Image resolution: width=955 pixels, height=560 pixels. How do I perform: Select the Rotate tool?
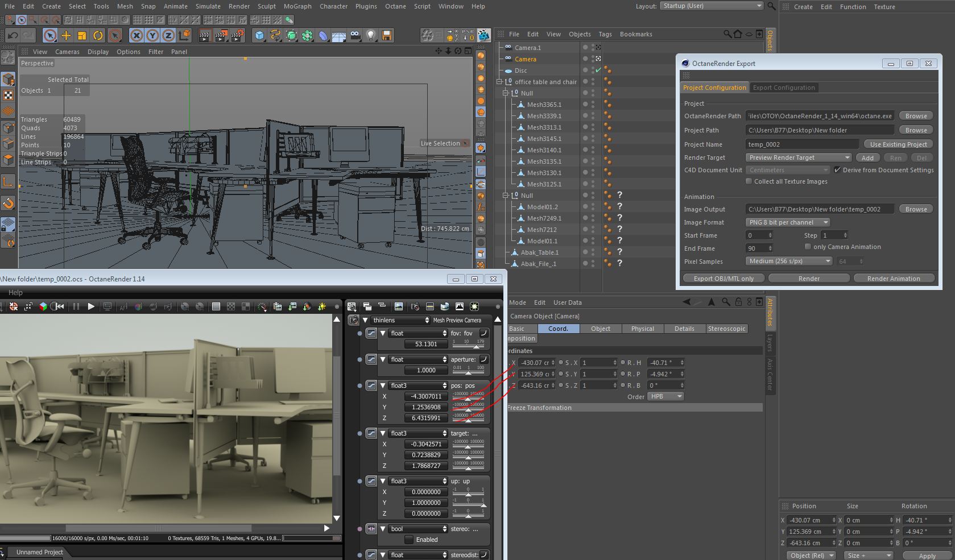click(98, 36)
